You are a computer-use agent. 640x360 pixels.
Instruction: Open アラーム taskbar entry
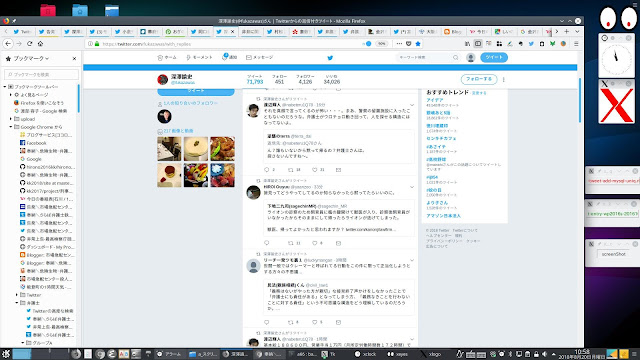click(169, 354)
